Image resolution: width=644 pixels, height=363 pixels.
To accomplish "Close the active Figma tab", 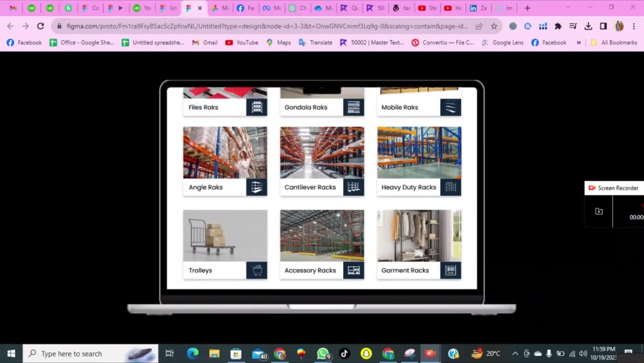I will click(200, 8).
